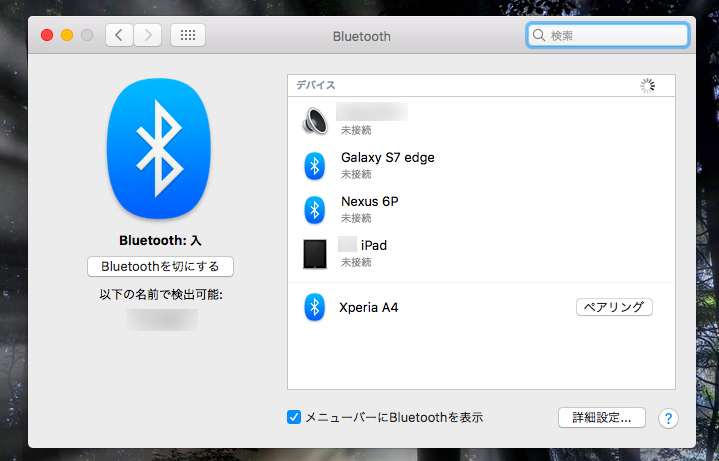The image size is (719, 461).
Task: Click the yellow minimize window button
Action: (66, 35)
